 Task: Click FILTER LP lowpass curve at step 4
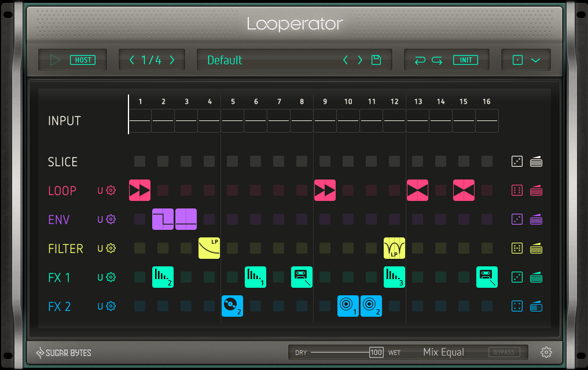coord(210,248)
